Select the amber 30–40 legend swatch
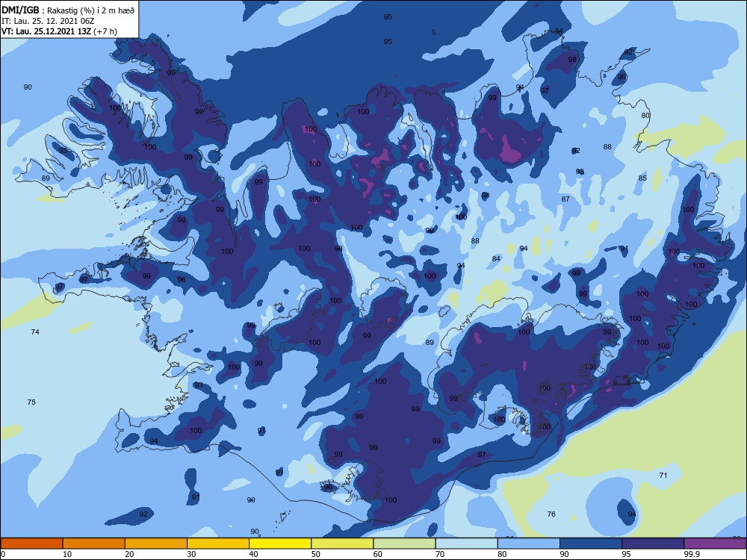 point(218,544)
